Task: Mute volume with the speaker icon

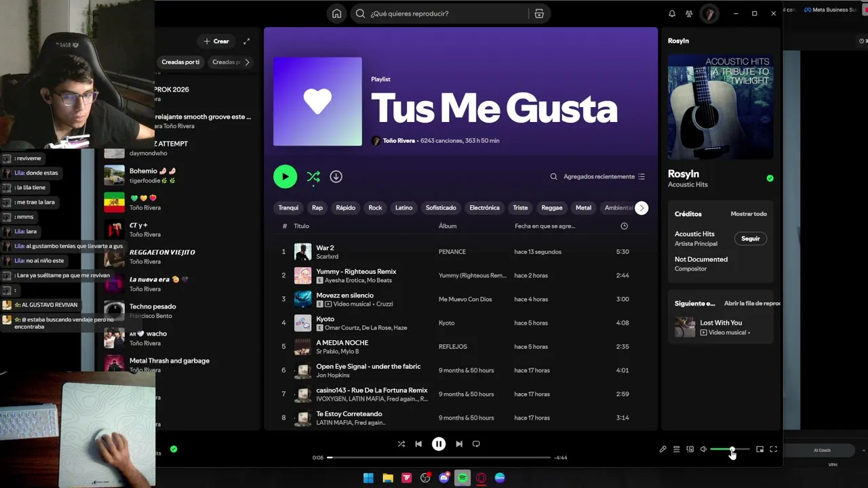Action: pos(703,449)
